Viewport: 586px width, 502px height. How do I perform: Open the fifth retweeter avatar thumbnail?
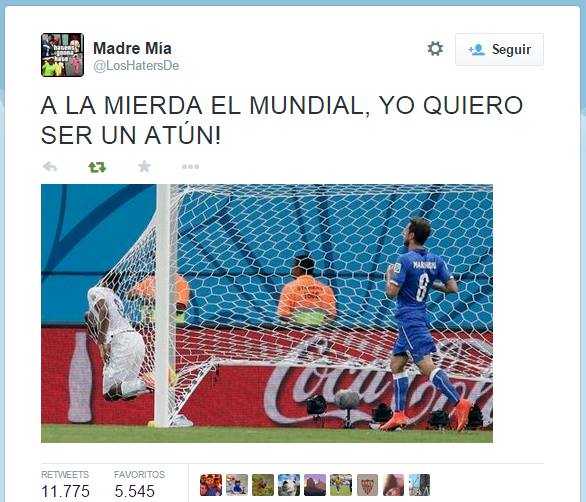pos(315,485)
